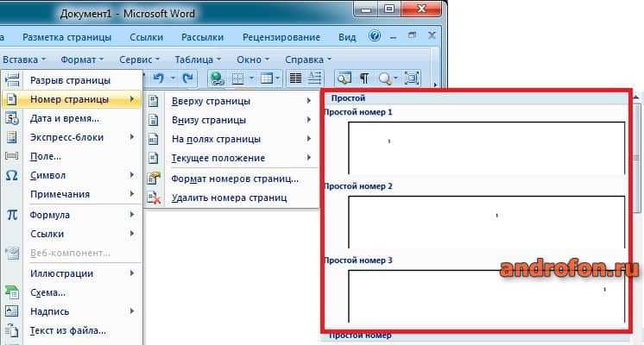
Task: Switch to the Рецензирование ribbon tab
Action: (281, 37)
